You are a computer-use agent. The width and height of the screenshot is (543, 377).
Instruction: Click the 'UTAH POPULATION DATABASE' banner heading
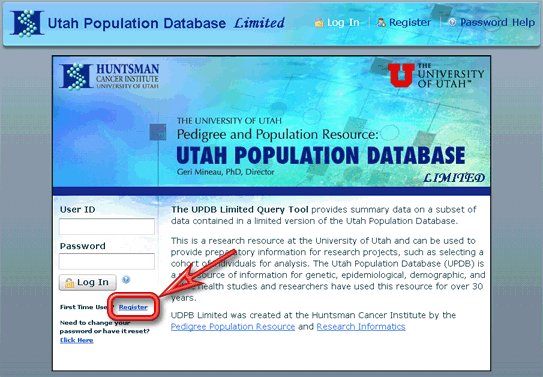tap(321, 155)
